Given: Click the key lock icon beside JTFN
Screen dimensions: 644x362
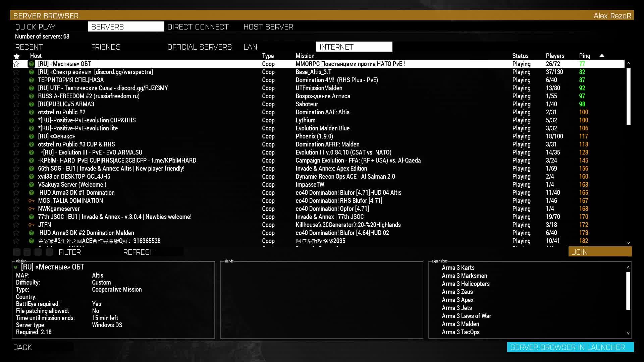Looking at the screenshot, I should [31, 225].
